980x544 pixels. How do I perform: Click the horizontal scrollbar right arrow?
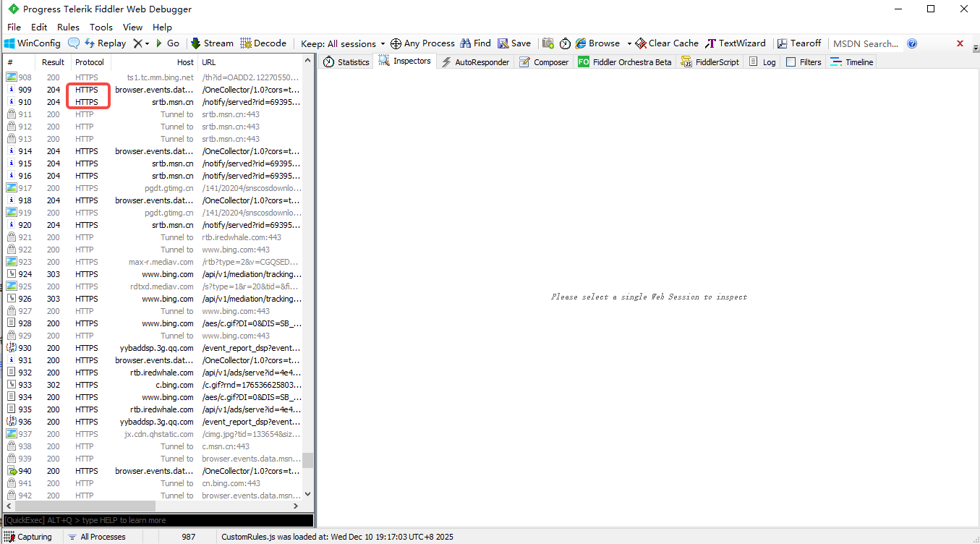click(297, 506)
